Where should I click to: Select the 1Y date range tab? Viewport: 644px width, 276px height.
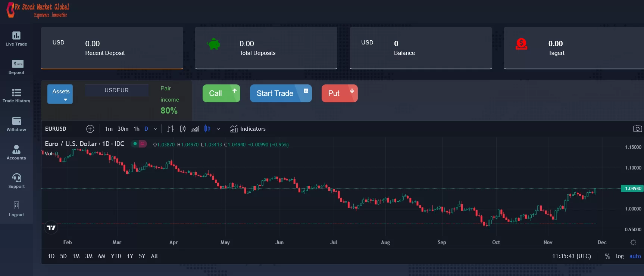tap(130, 256)
